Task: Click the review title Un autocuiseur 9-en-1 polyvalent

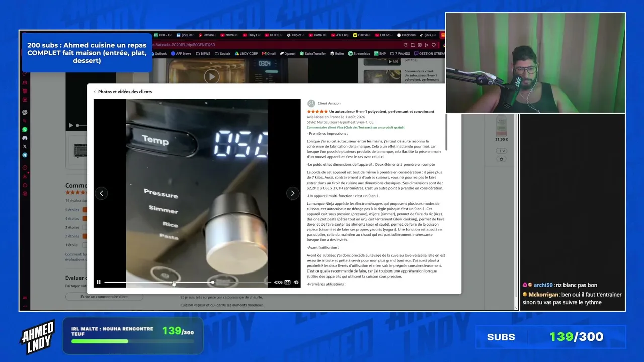Action: point(381,111)
